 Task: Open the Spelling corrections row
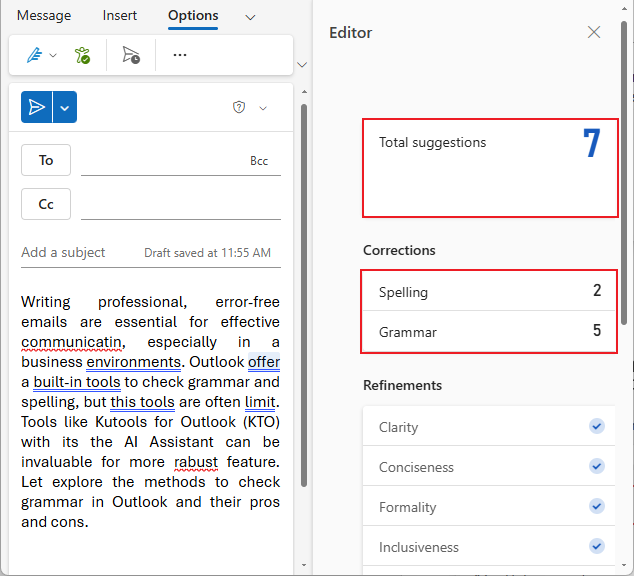(490, 292)
